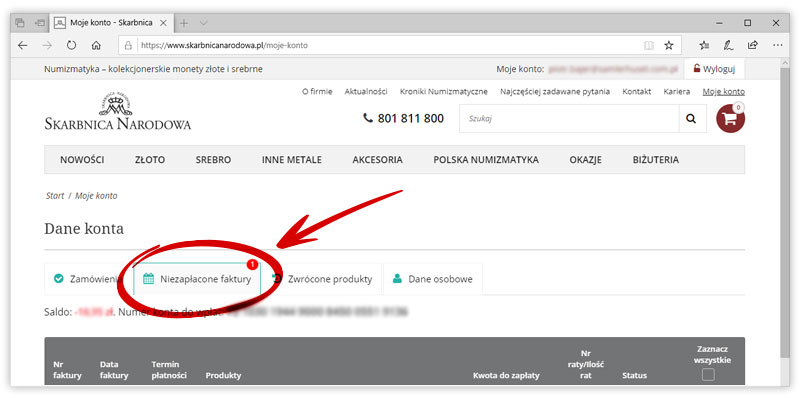Tick the Zaznacz wszystkie checkbox
This screenshot has width=800, height=400.
pyautogui.click(x=708, y=375)
